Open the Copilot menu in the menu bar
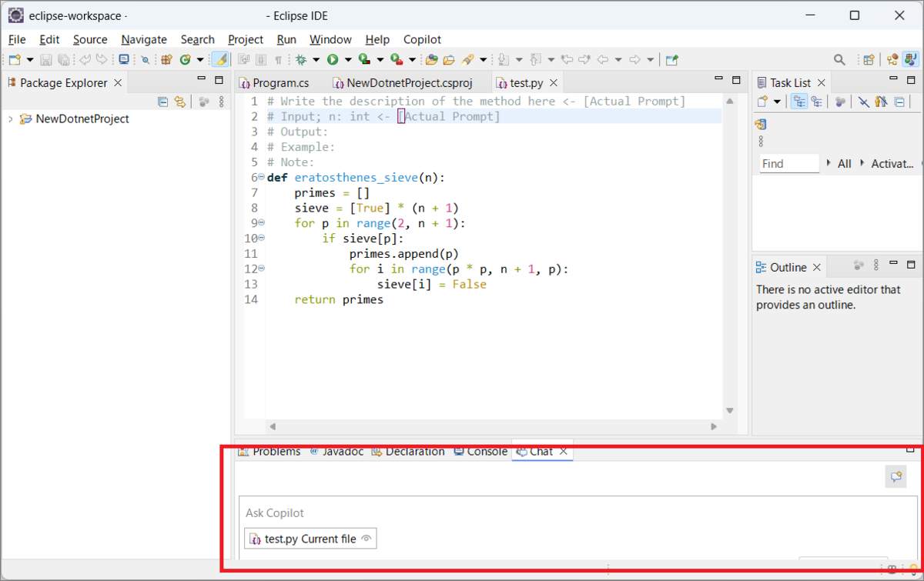924x581 pixels. click(x=422, y=39)
